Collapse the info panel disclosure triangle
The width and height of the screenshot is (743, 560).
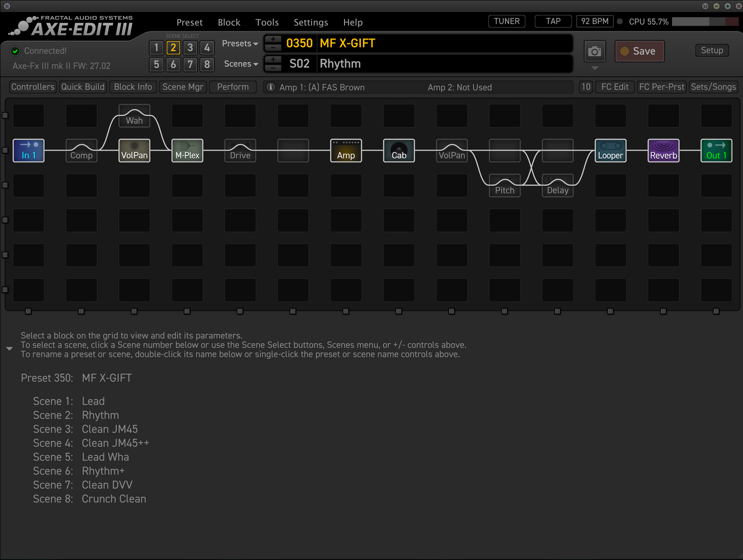9,349
